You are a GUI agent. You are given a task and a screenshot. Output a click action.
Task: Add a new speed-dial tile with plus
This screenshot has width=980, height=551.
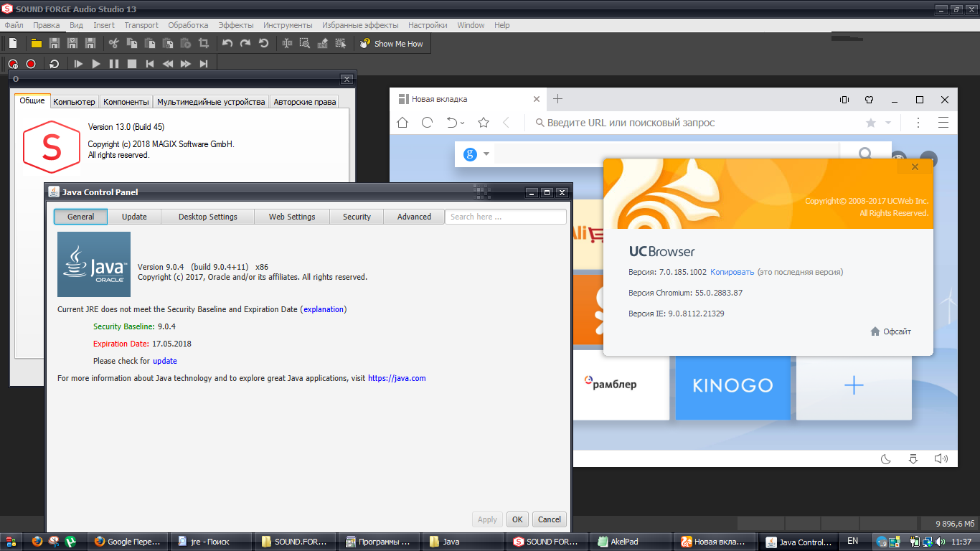854,385
